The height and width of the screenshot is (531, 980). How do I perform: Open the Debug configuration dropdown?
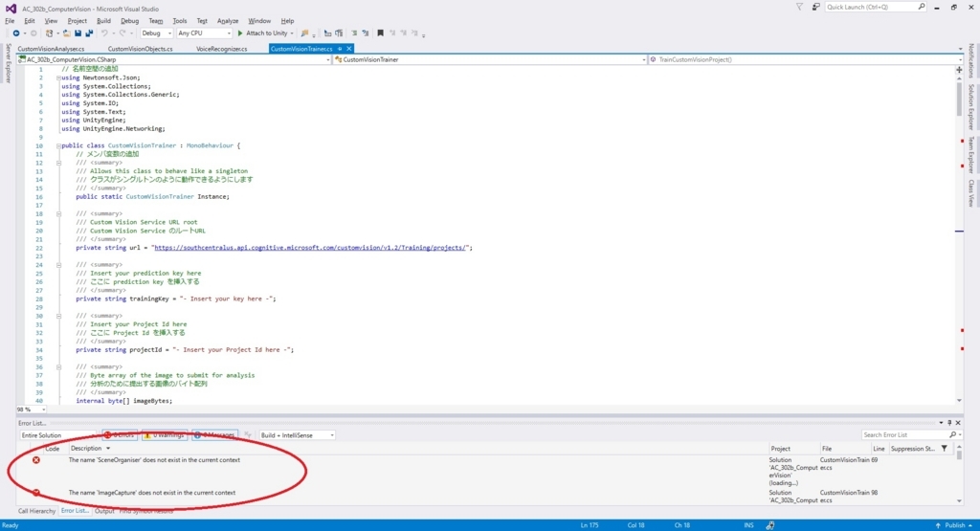pos(156,33)
